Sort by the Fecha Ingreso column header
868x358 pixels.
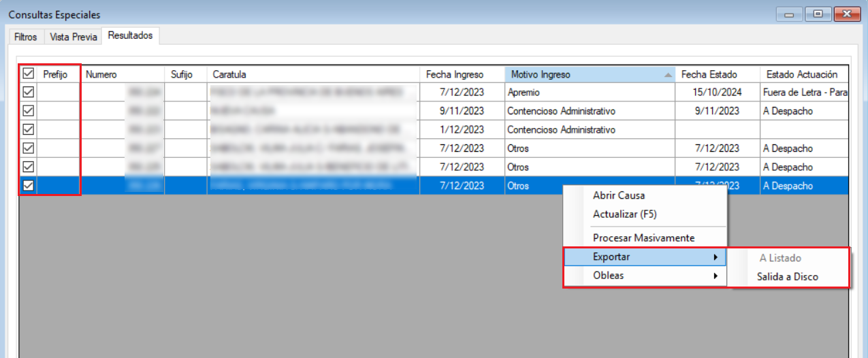454,74
